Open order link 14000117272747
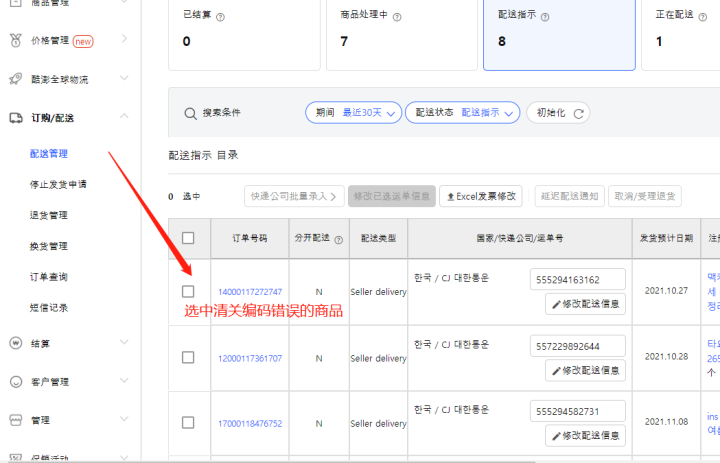The image size is (720, 463). (250, 292)
